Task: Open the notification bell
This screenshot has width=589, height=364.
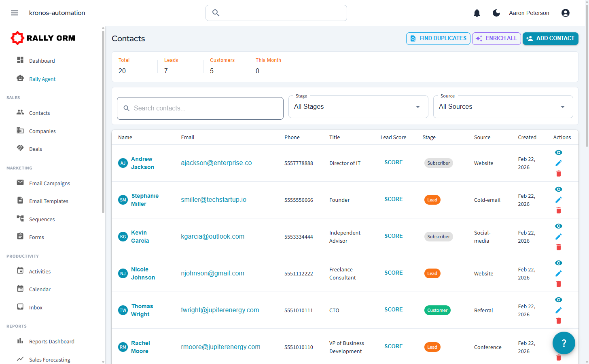Action: 477,13
